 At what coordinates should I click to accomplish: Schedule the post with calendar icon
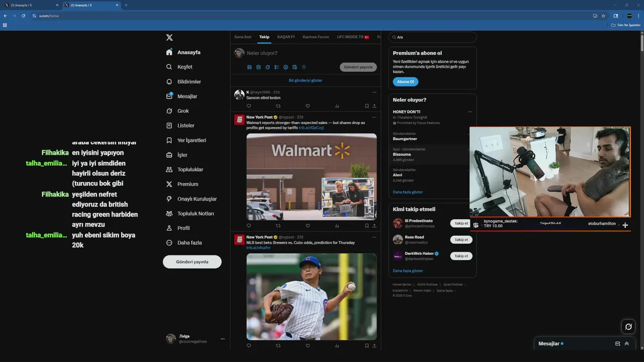point(295,67)
